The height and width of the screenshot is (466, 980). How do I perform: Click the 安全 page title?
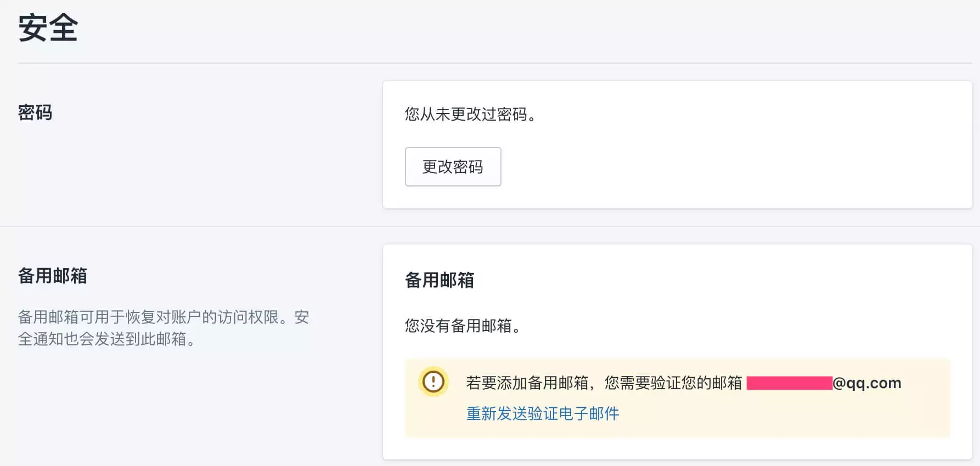[x=48, y=28]
